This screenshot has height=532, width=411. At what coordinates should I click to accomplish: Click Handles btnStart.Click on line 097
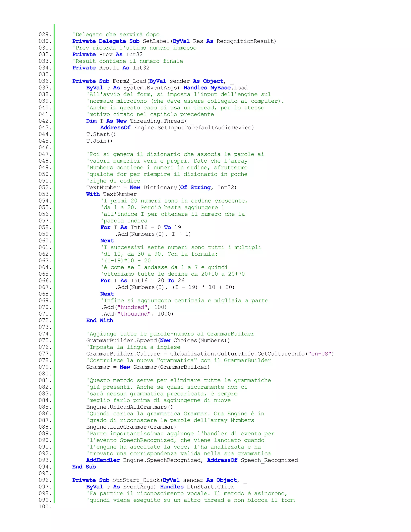tap(197, 487)
